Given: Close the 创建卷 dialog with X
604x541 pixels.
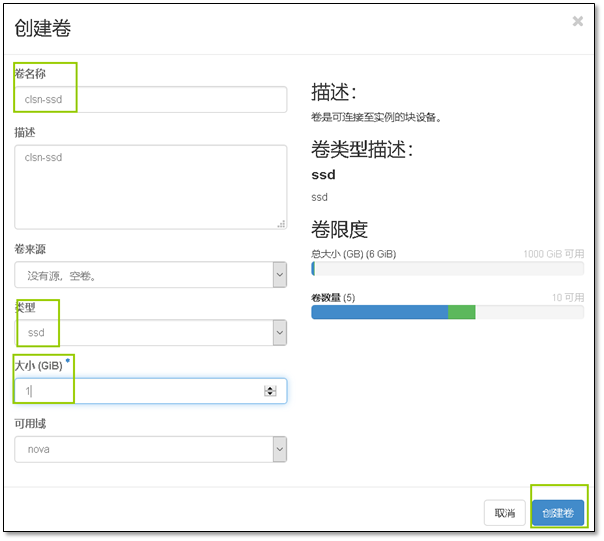Looking at the screenshot, I should 577,21.
